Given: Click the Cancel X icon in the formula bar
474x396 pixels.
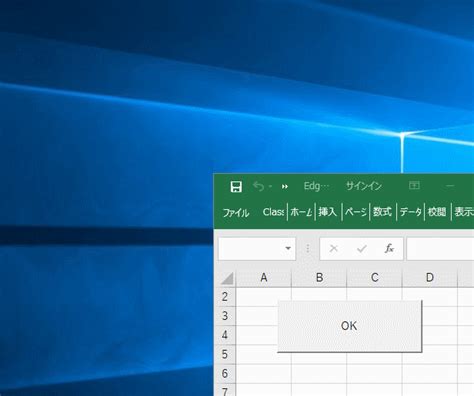Looking at the screenshot, I should pyautogui.click(x=333, y=248).
